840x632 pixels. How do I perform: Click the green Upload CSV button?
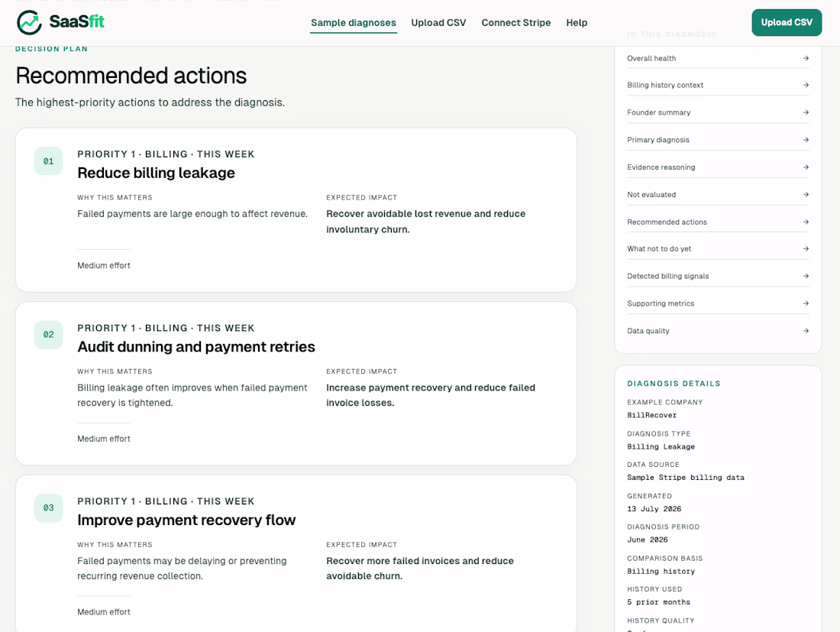(x=787, y=22)
